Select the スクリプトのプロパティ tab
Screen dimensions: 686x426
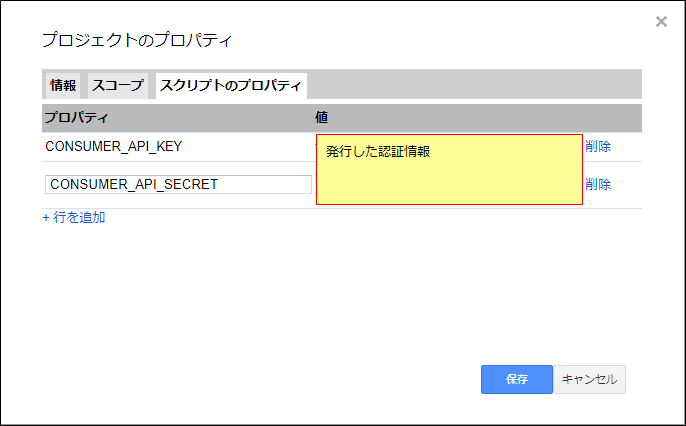pos(230,86)
